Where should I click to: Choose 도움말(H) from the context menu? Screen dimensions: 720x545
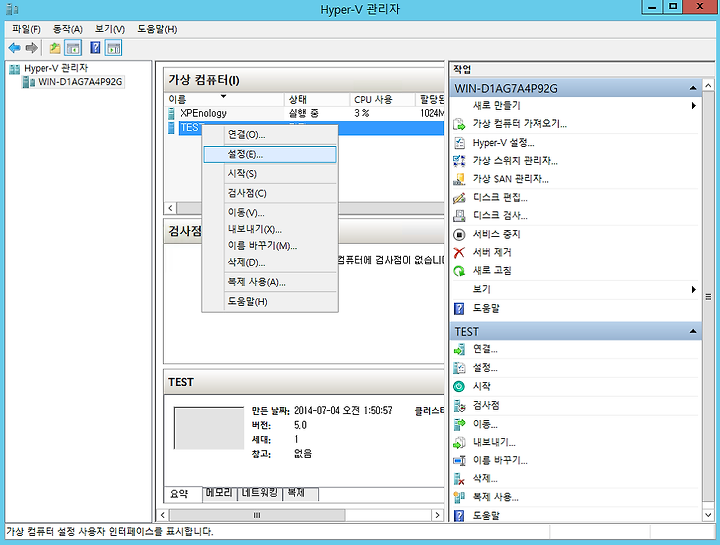click(x=270, y=302)
